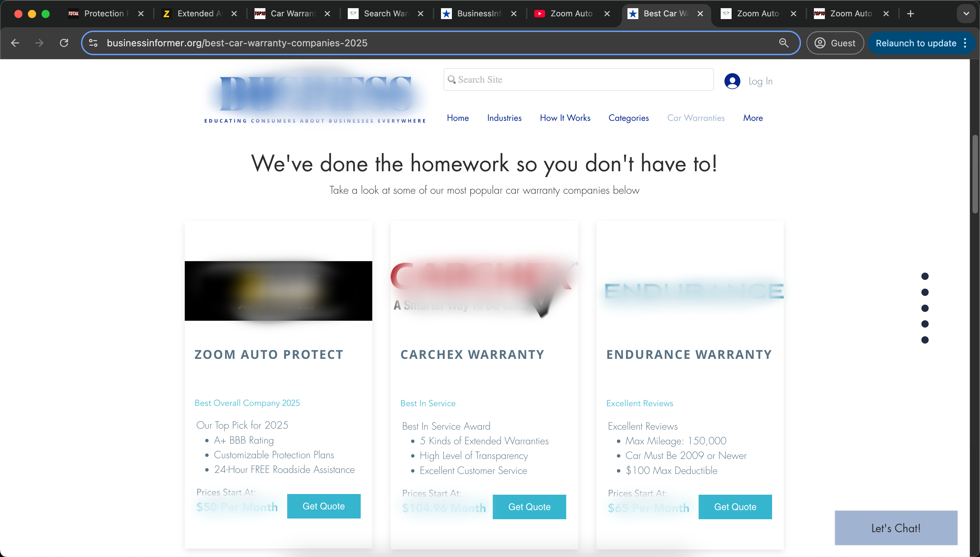Reload the current page
980x557 pixels.
point(64,43)
